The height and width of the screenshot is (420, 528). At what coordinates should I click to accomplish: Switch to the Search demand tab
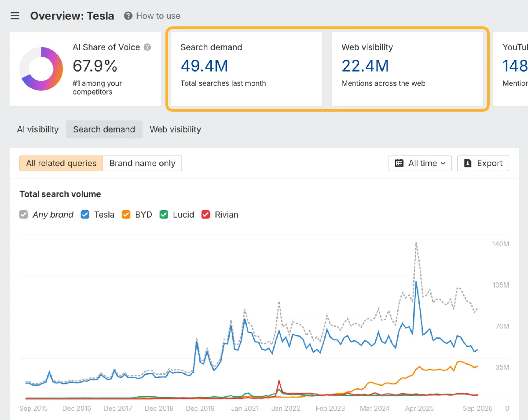[x=104, y=129]
